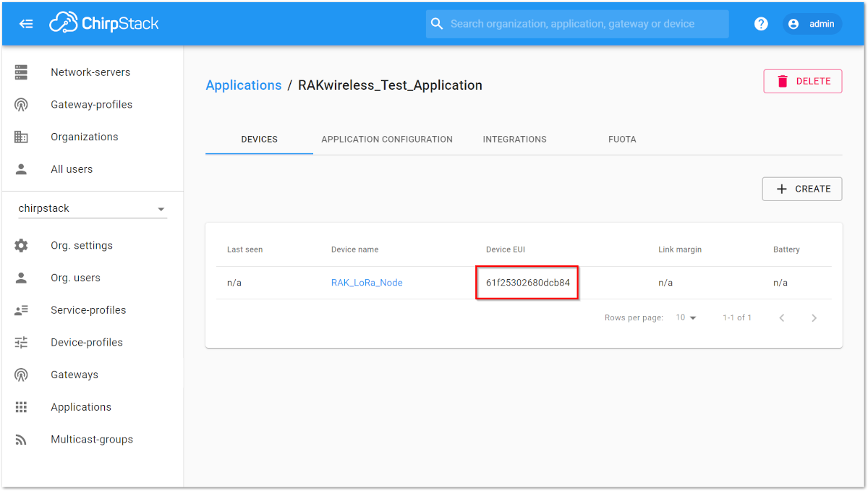Click the Battery column header

786,249
